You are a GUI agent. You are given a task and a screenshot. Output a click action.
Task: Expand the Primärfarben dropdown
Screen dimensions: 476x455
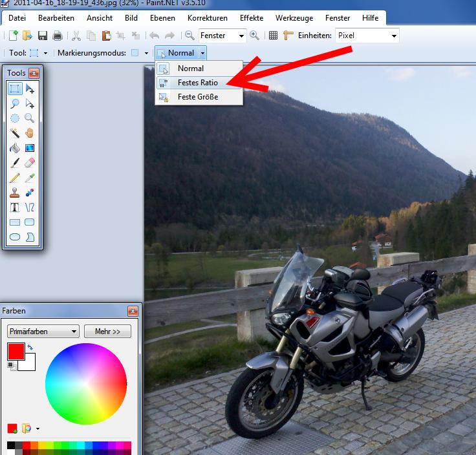pos(43,332)
